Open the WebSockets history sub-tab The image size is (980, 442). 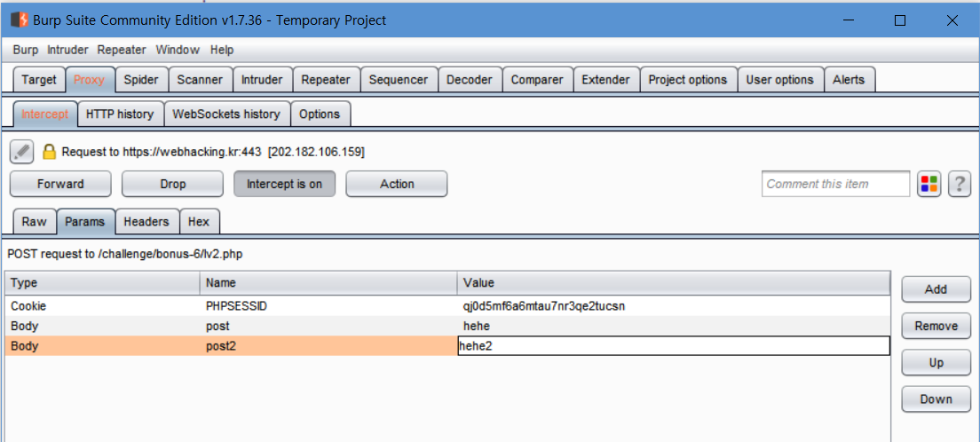(x=226, y=114)
